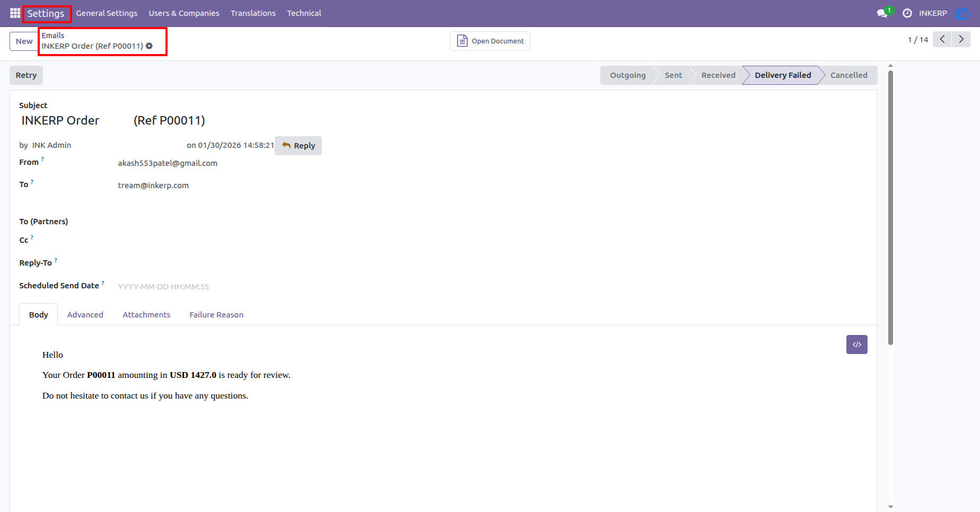Open the record gear actions menu
This screenshot has height=512, width=980.
[x=150, y=46]
